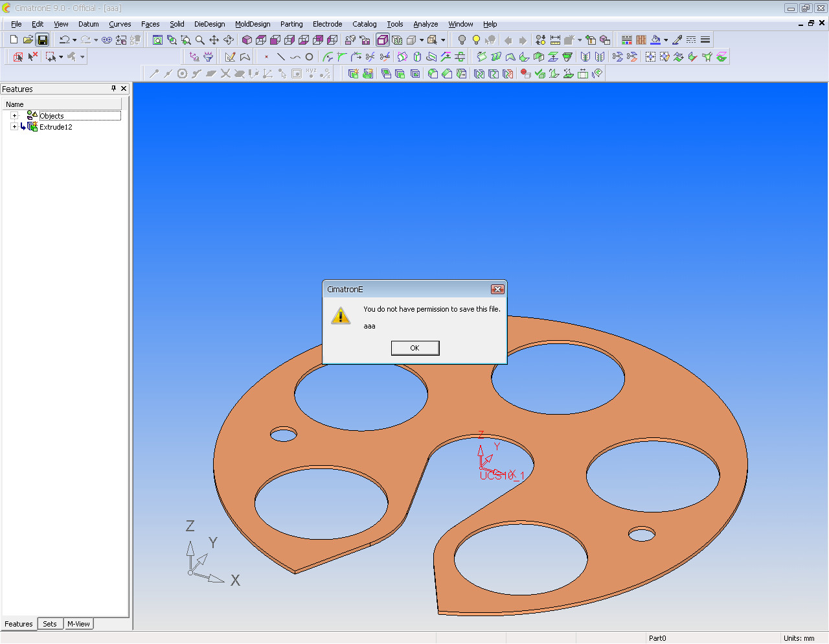Switch to the Features tab at bottom
This screenshot has height=644, width=829.
[x=19, y=624]
